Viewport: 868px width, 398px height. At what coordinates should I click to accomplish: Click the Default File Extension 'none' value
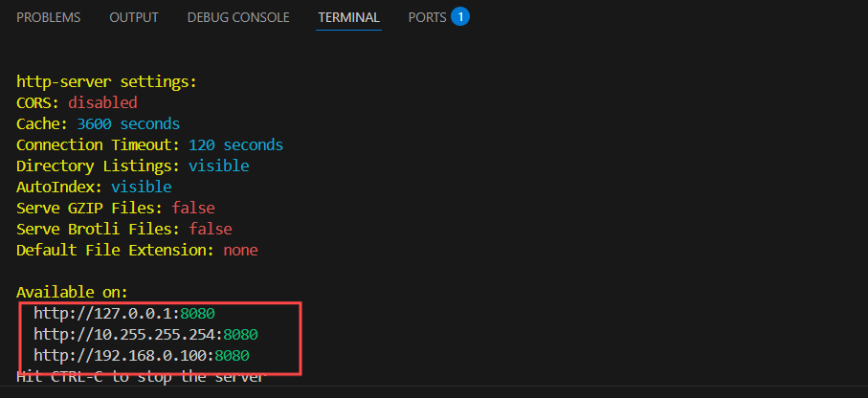240,251
